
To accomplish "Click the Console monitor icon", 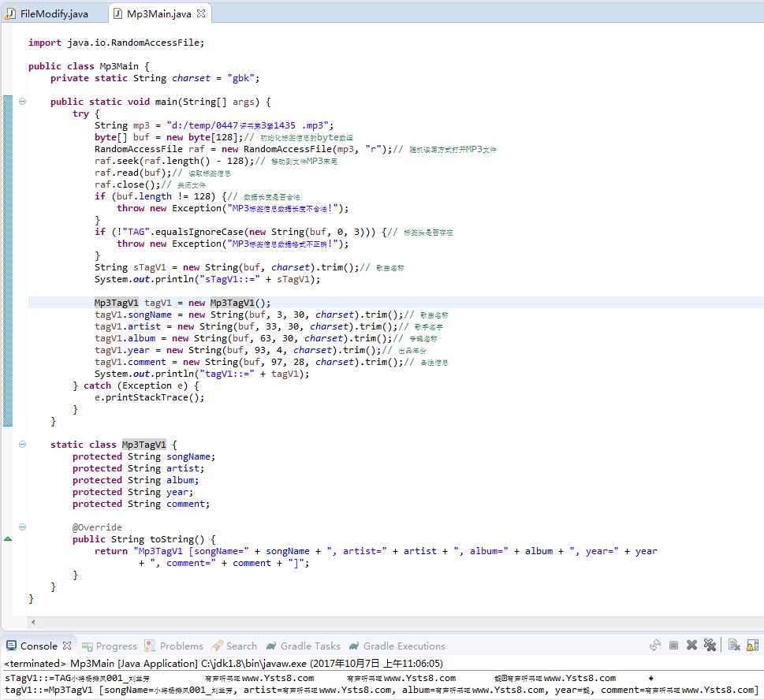I will click(11, 646).
